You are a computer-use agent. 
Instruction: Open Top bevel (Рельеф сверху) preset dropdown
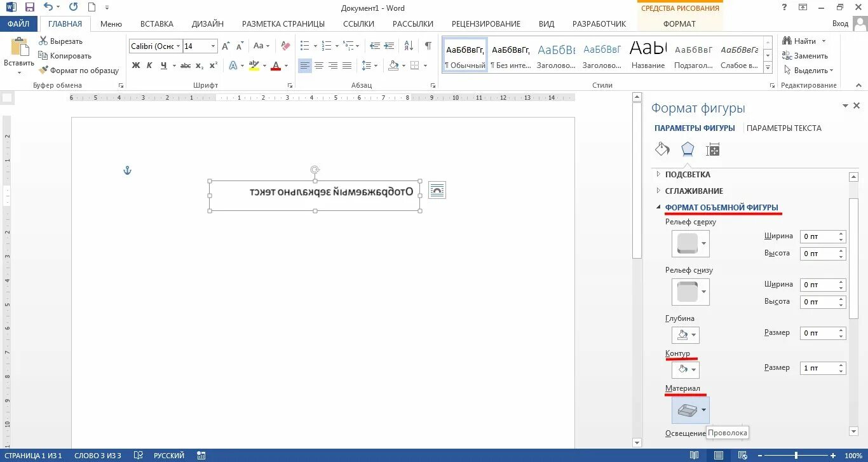tap(691, 243)
